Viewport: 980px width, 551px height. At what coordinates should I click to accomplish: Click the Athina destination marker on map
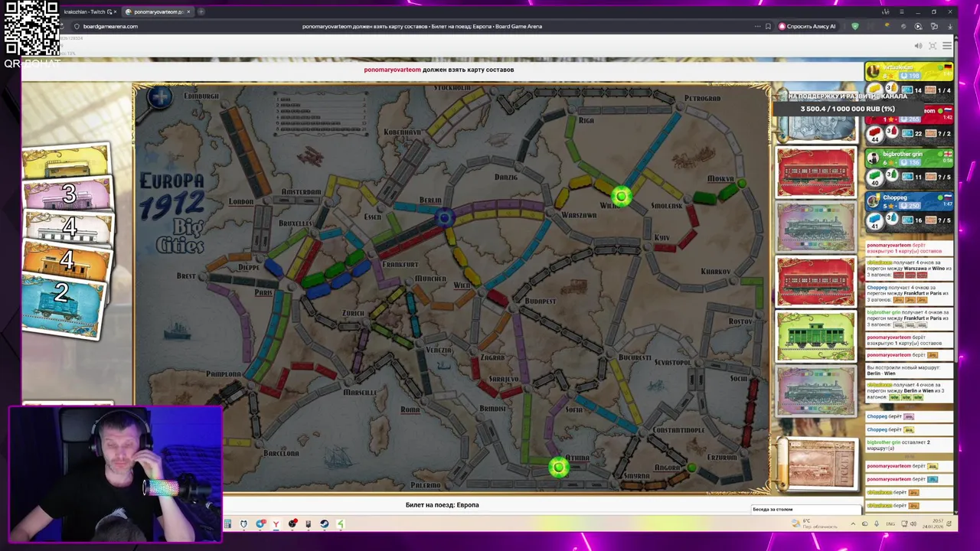pos(558,467)
